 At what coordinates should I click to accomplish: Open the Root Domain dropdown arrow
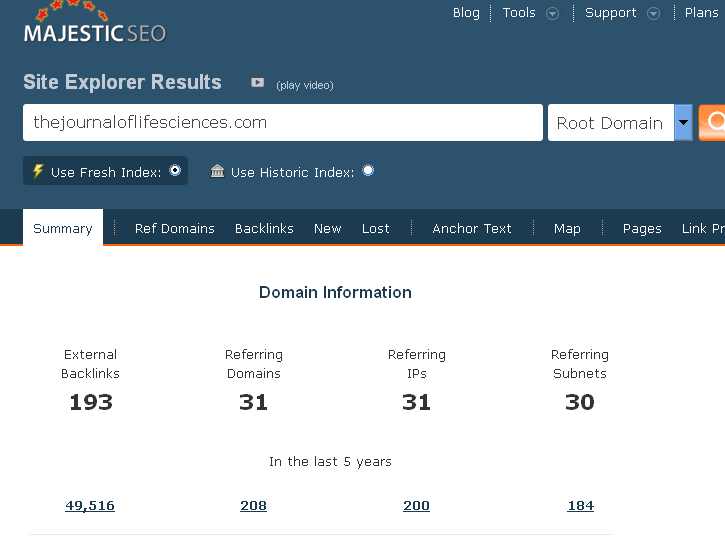pyautogui.click(x=683, y=122)
